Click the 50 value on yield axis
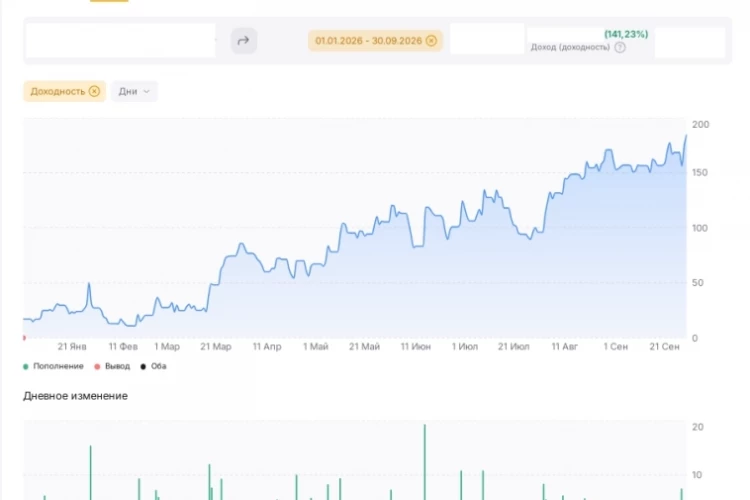The image size is (750, 500). (698, 283)
